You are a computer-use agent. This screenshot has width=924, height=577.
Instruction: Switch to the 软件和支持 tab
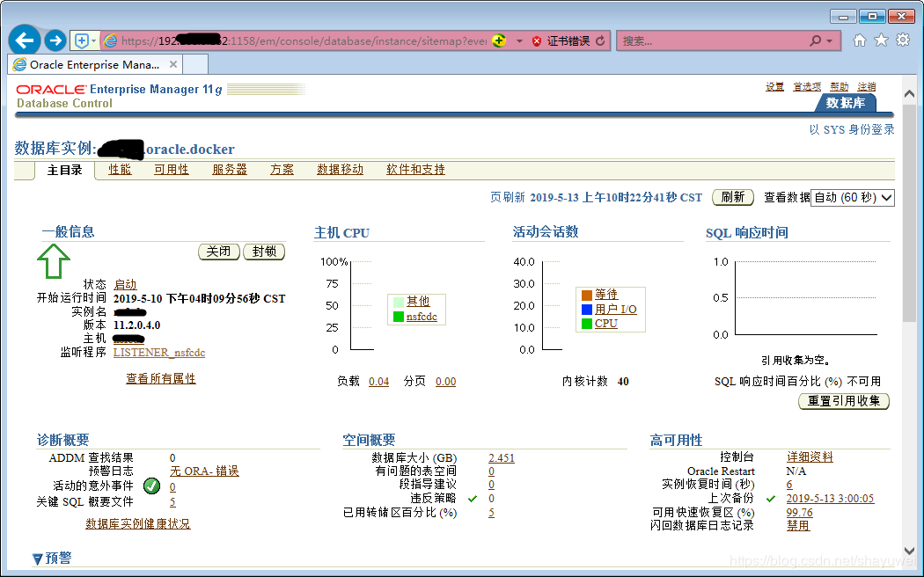click(415, 170)
